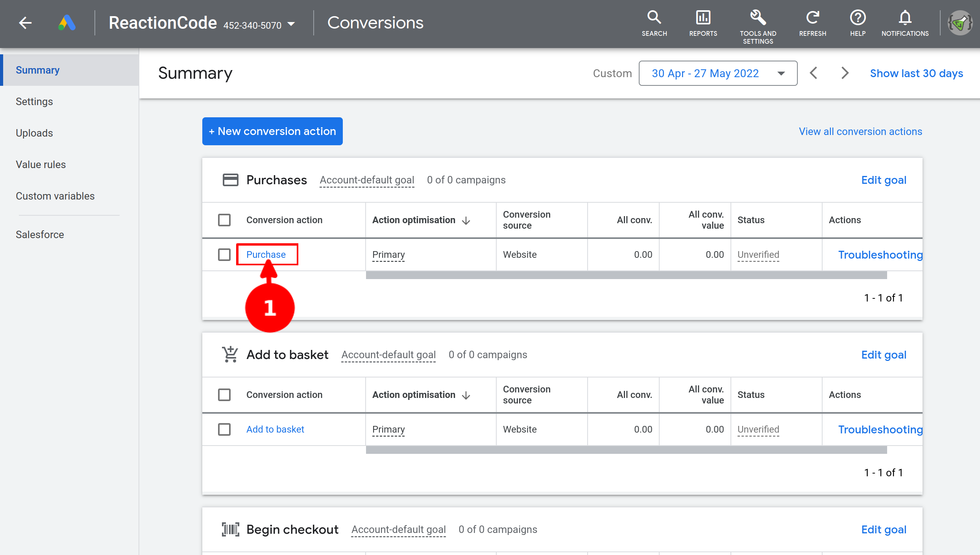This screenshot has height=555, width=980.
Task: Tick the Add to basket row checkbox
Action: point(224,429)
